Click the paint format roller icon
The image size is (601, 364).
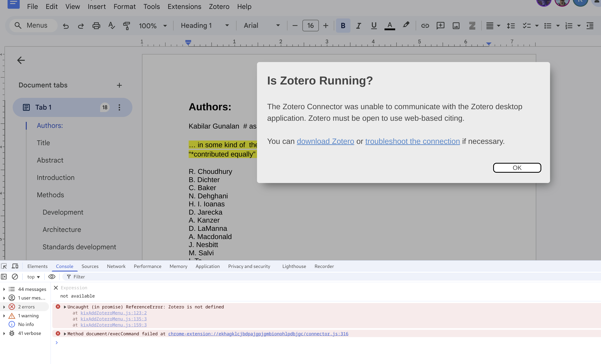126,26
